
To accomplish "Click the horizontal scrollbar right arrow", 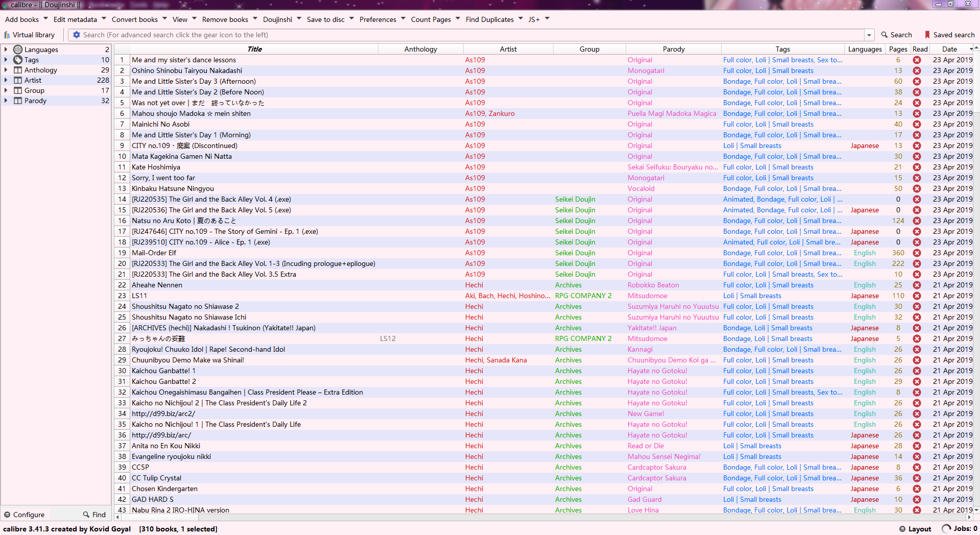I will (x=969, y=517).
